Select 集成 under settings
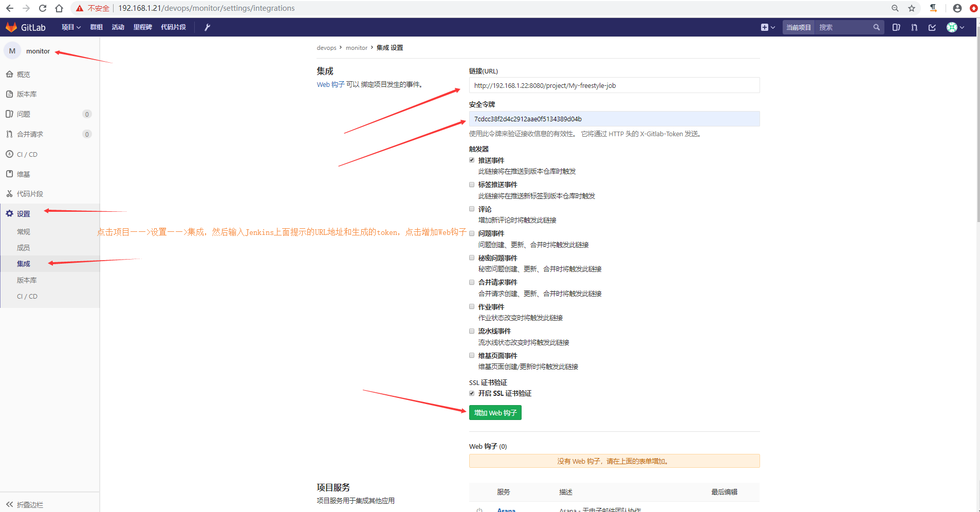This screenshot has width=980, height=512. tap(24, 264)
